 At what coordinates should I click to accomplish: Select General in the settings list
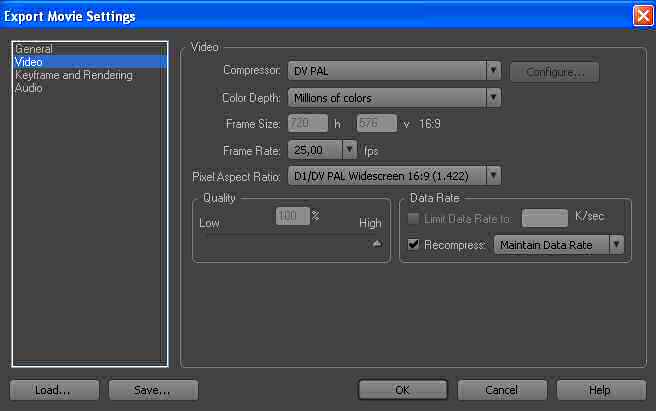(34, 49)
